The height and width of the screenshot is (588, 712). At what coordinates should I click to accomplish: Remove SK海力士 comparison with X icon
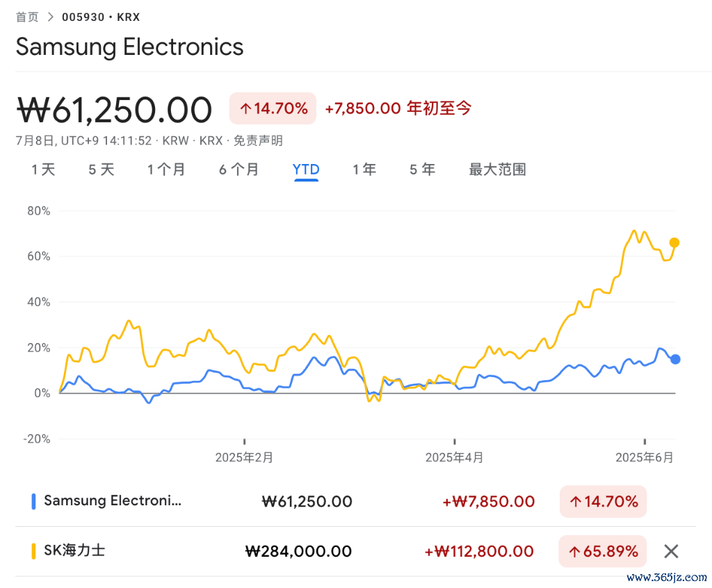671,551
